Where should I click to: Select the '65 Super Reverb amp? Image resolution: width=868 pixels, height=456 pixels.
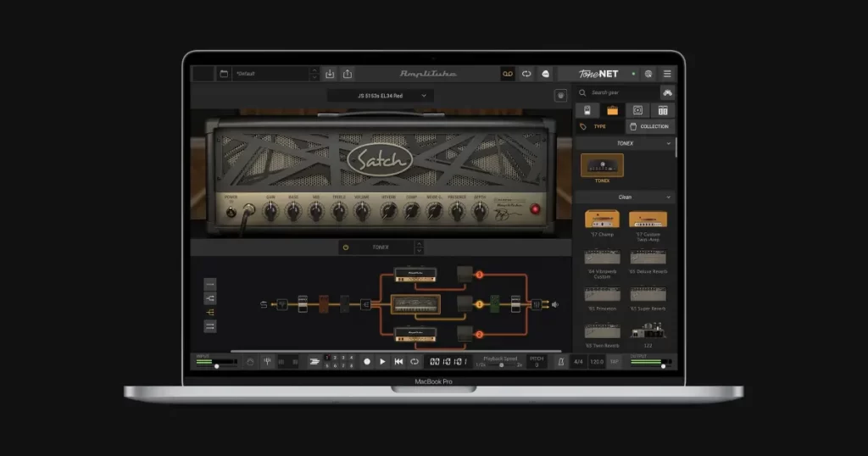click(648, 294)
